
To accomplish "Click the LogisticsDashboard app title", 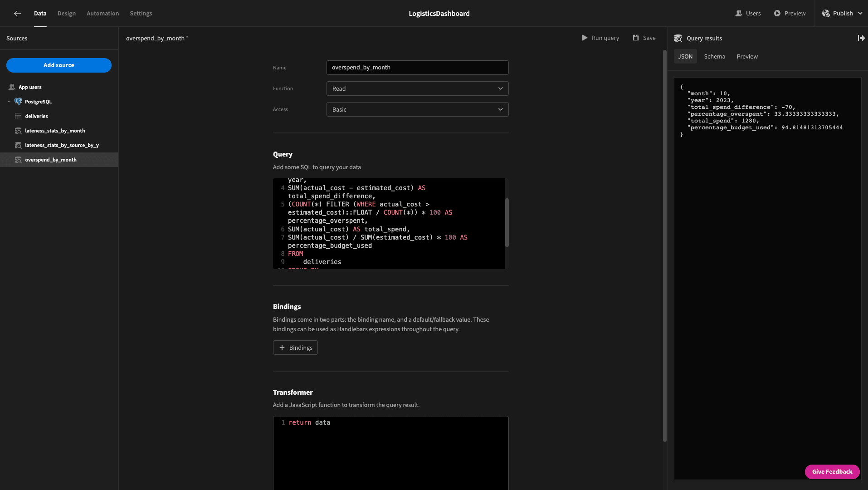I will click(439, 14).
